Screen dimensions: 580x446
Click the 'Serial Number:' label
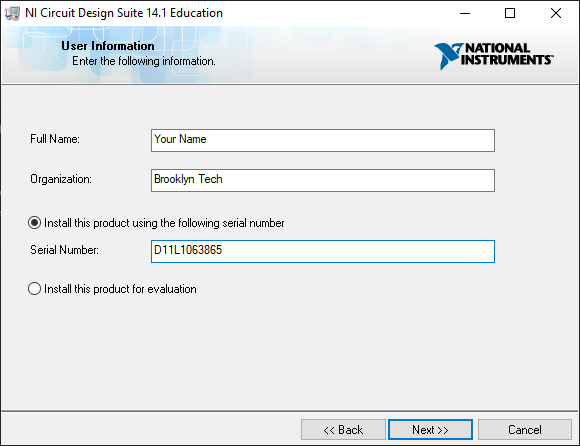pos(64,250)
